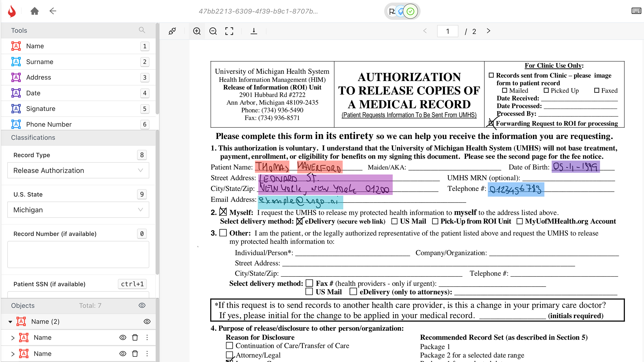Image resolution: width=644 pixels, height=362 pixels.
Task: Download the document
Action: (x=254, y=31)
